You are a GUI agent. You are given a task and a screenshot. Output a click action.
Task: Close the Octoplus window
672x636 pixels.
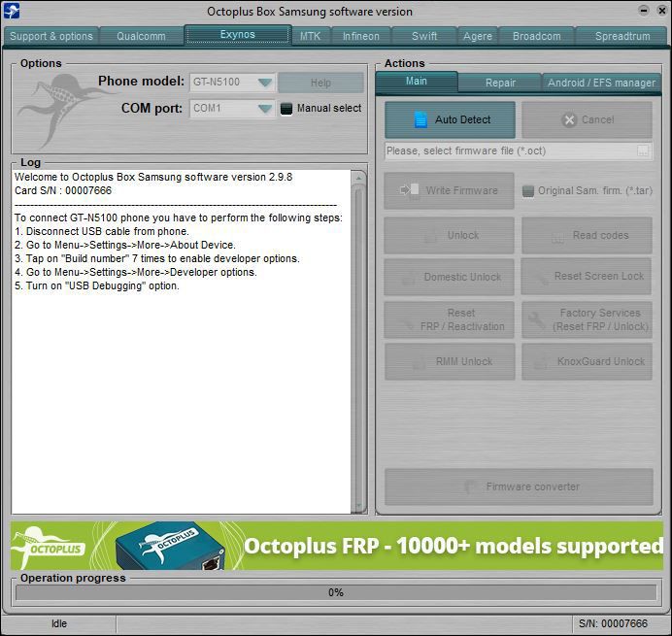pos(662,11)
